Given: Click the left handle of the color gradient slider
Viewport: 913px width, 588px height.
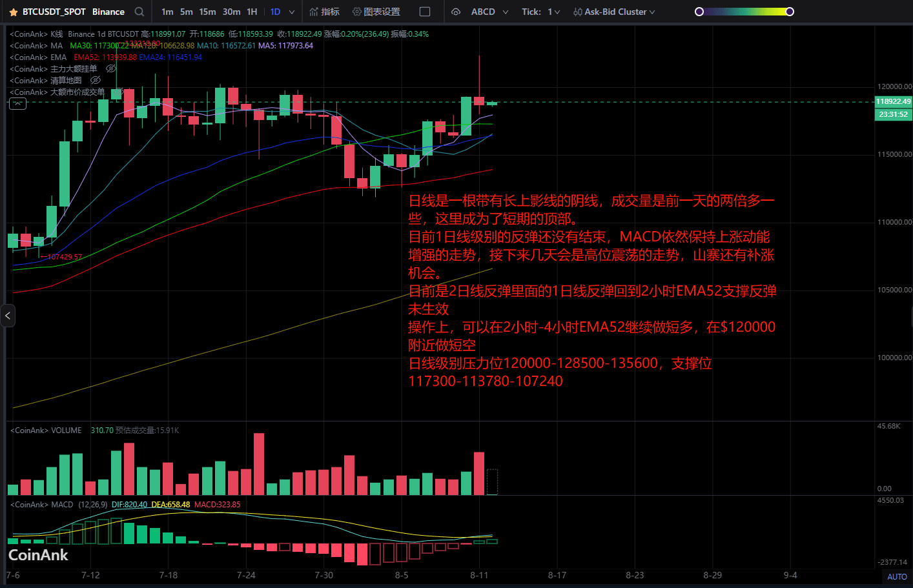Looking at the screenshot, I should point(699,12).
